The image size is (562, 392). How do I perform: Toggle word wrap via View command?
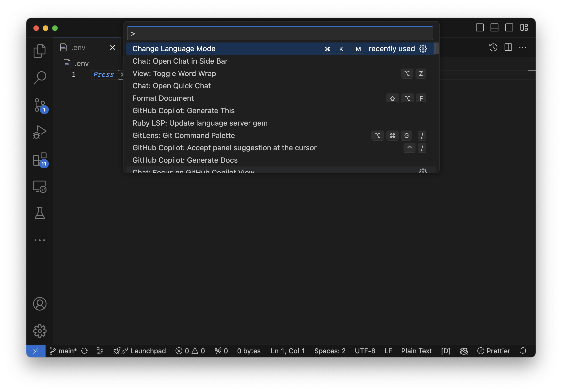coord(174,73)
